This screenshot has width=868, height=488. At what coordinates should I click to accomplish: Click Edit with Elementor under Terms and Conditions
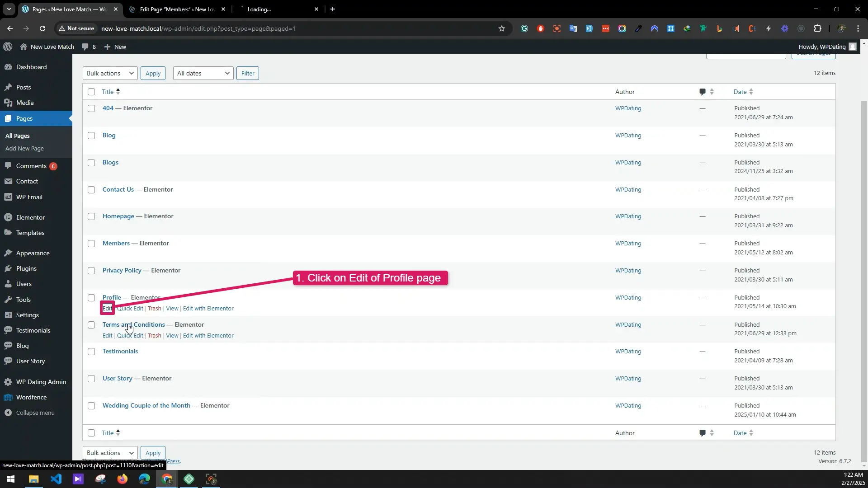click(x=208, y=335)
